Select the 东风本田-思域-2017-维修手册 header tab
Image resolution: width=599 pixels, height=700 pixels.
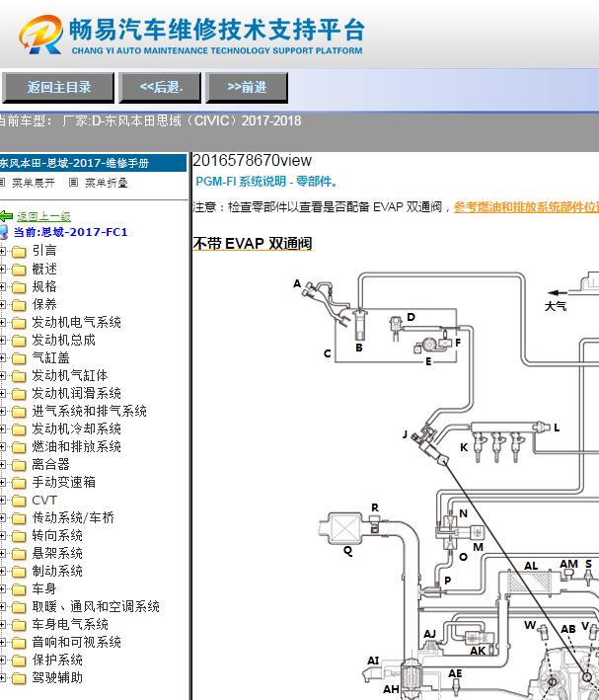93,163
